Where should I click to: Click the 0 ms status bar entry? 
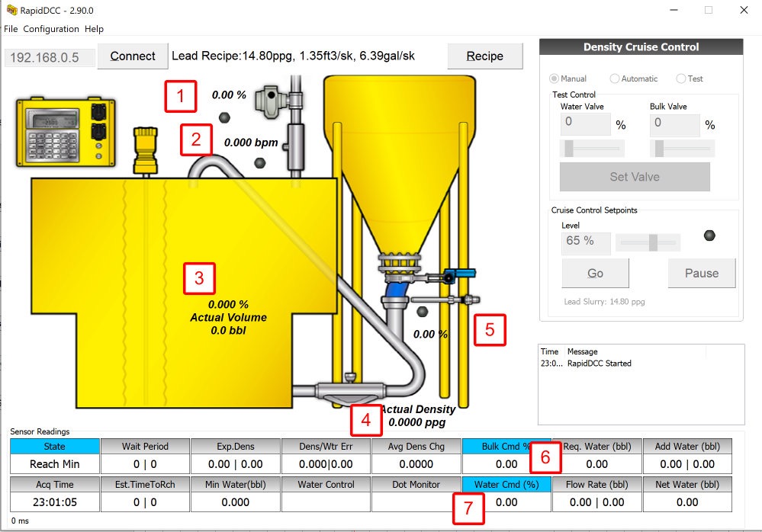[x=20, y=521]
